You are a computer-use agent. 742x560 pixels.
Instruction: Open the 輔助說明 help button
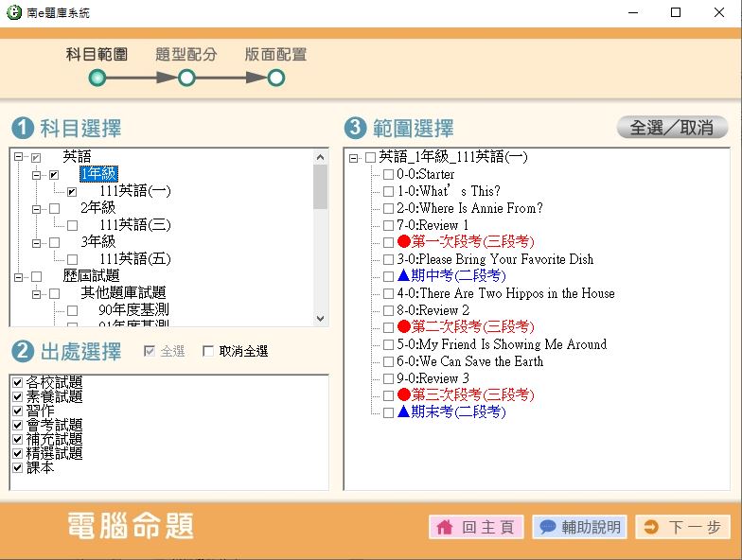579,527
